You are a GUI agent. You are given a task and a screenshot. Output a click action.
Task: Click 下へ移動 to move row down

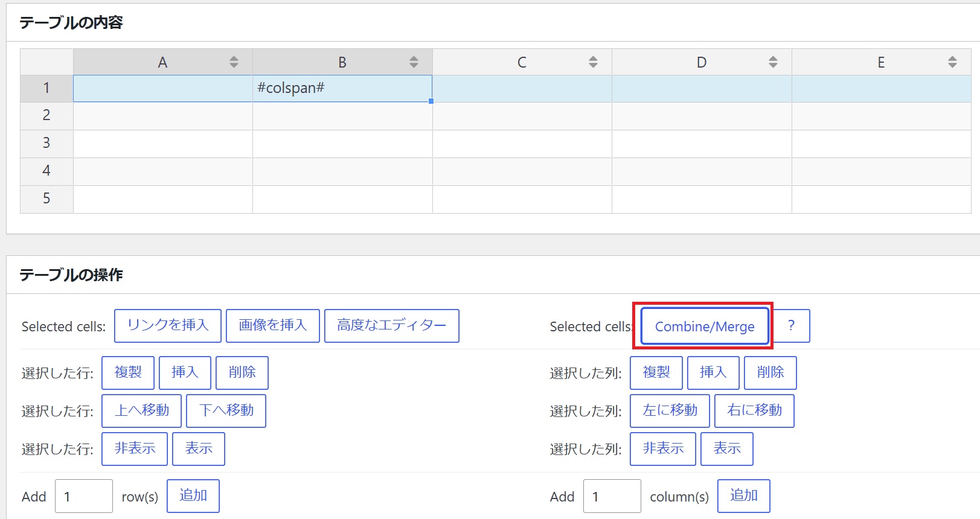point(226,411)
